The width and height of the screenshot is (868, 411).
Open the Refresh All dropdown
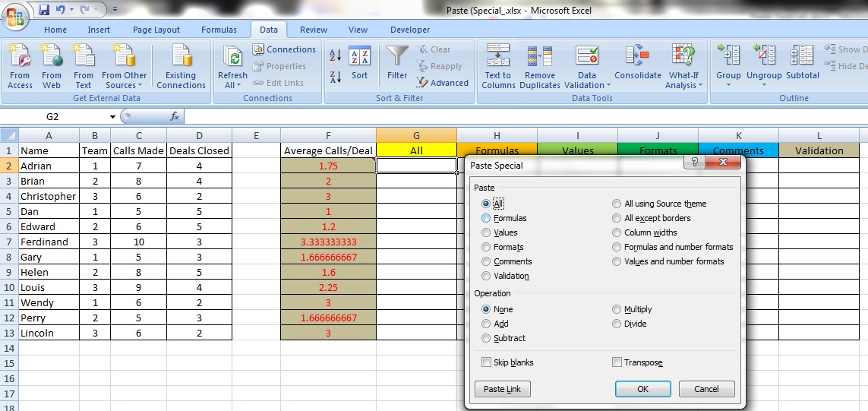(232, 85)
